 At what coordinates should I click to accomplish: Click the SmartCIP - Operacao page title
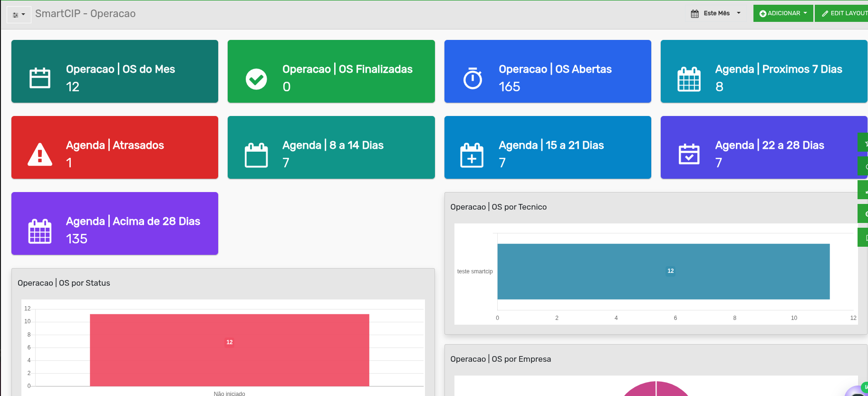pos(86,14)
